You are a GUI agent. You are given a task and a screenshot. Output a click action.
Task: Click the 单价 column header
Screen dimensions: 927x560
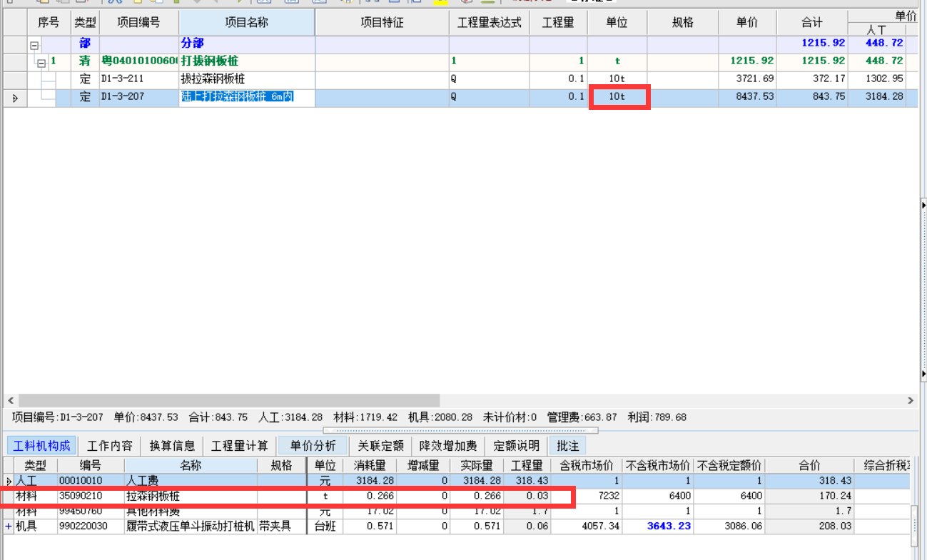pyautogui.click(x=747, y=23)
